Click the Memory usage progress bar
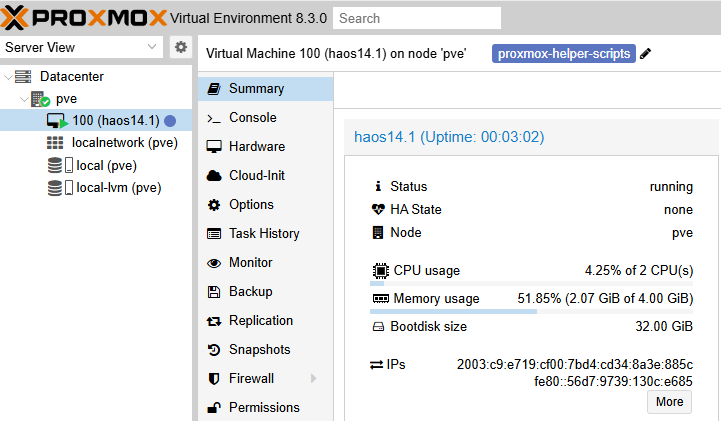Screen dimensions: 721x421 point(531,312)
